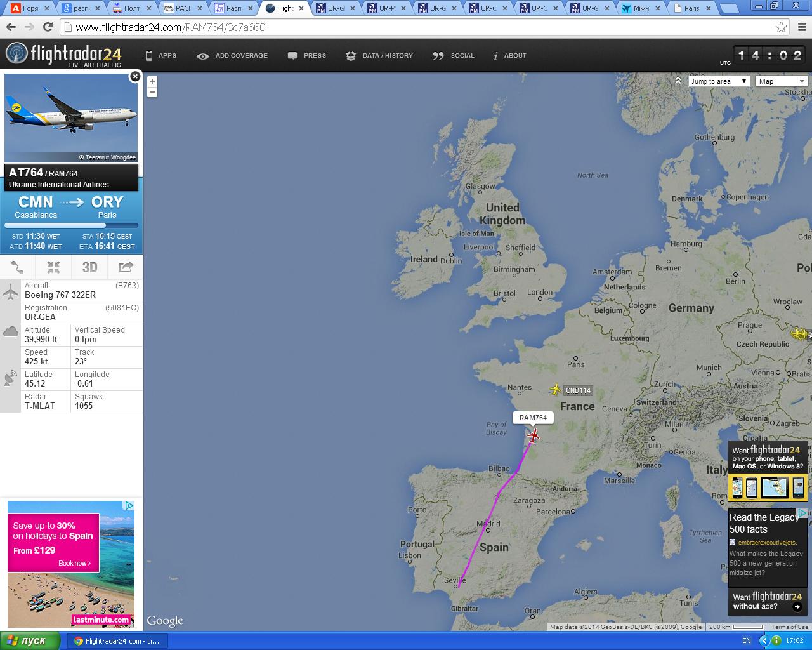Zoom in the map with plus button

click(x=152, y=81)
